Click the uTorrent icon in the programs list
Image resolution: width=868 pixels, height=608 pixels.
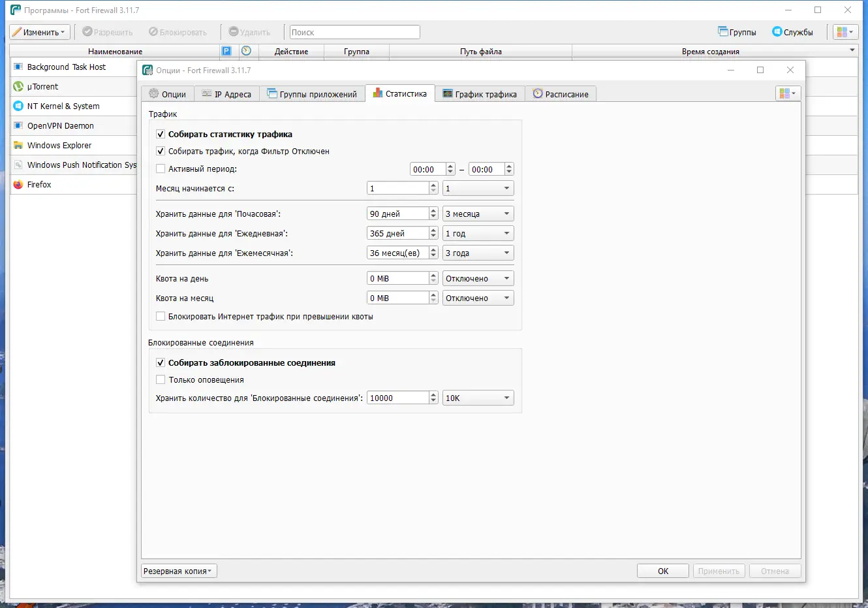tap(18, 86)
